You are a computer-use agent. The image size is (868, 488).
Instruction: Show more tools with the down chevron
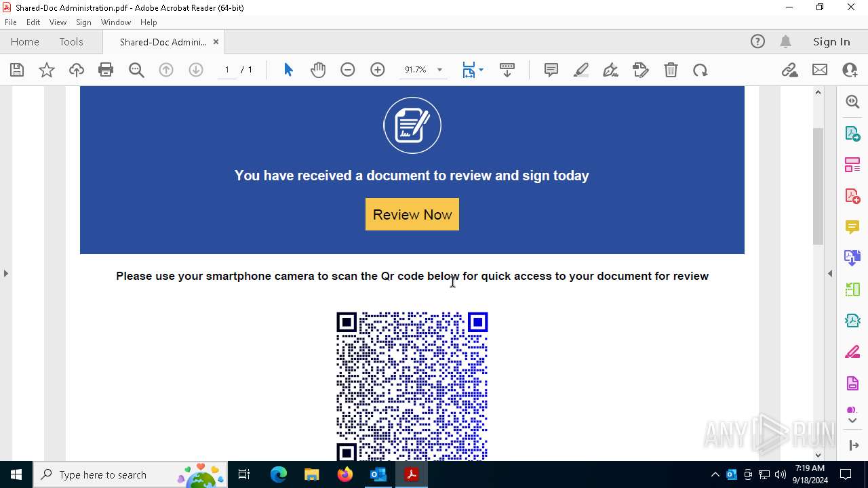coord(852,421)
